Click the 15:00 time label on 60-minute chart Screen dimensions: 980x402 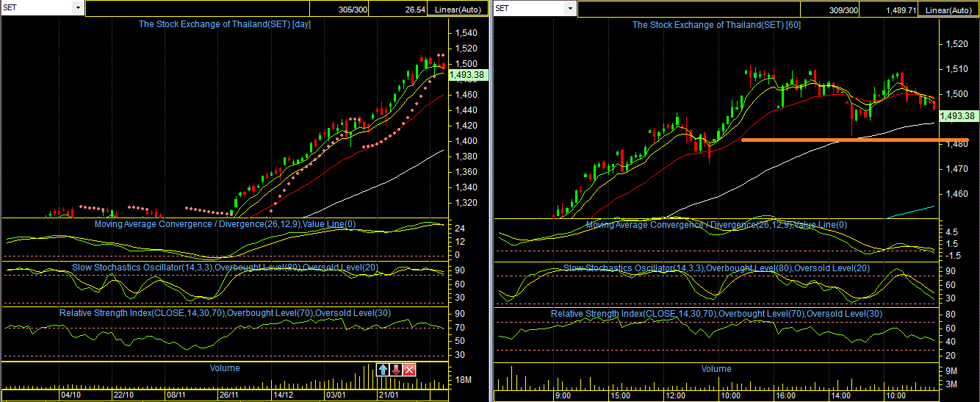click(x=620, y=395)
